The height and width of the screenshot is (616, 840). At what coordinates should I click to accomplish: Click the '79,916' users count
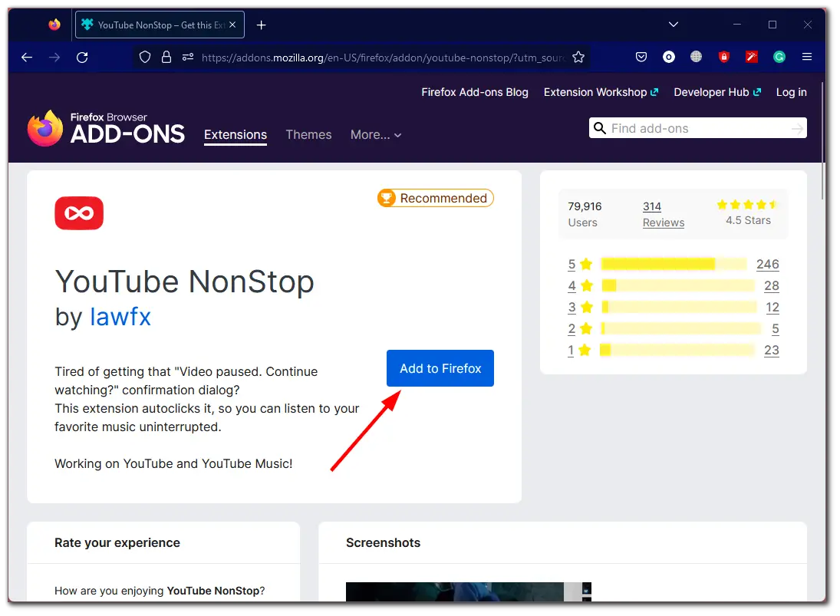click(x=585, y=206)
